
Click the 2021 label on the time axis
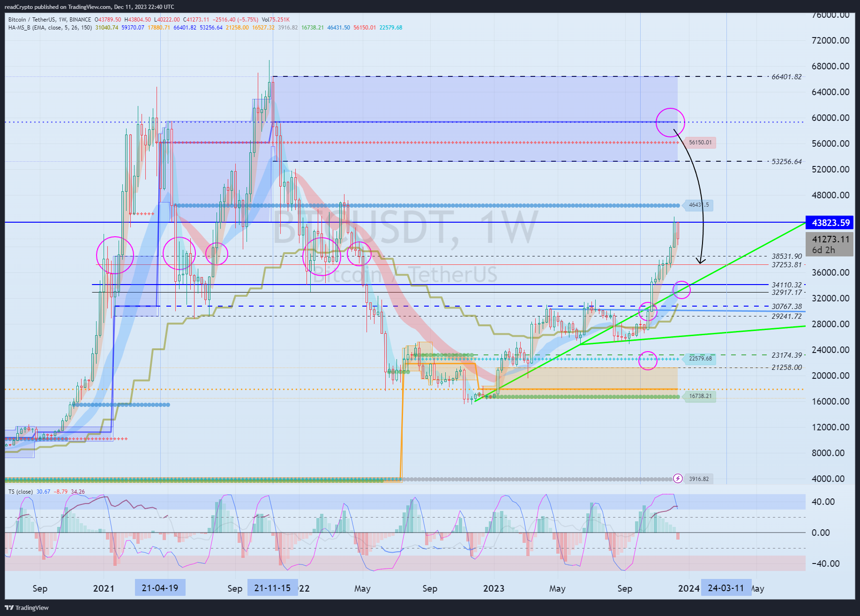click(x=104, y=588)
